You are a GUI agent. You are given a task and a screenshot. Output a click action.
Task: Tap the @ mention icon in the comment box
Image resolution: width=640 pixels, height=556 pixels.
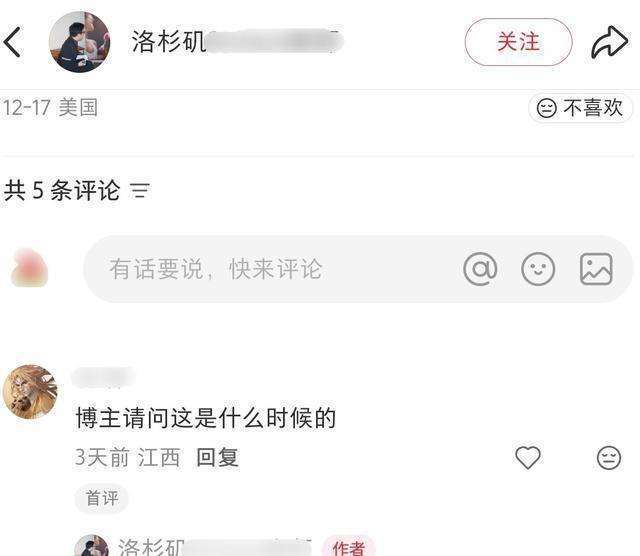pyautogui.click(x=480, y=269)
